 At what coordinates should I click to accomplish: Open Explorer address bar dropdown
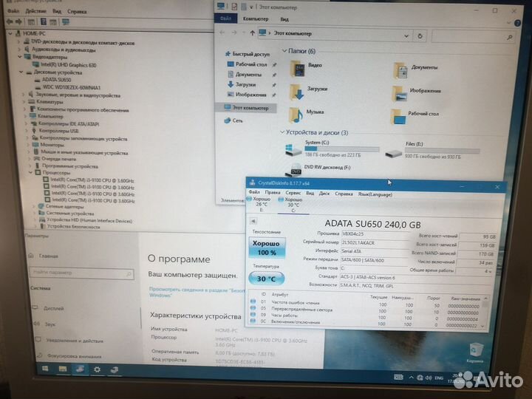point(406,35)
